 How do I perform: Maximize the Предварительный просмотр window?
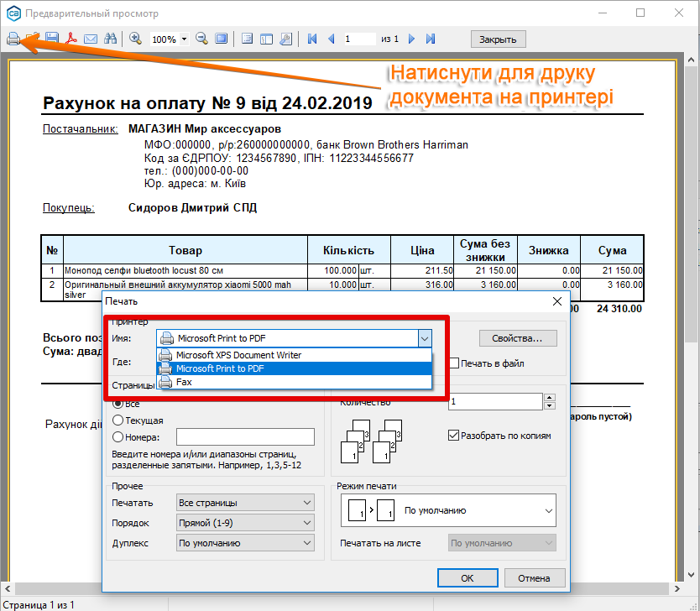coord(640,13)
